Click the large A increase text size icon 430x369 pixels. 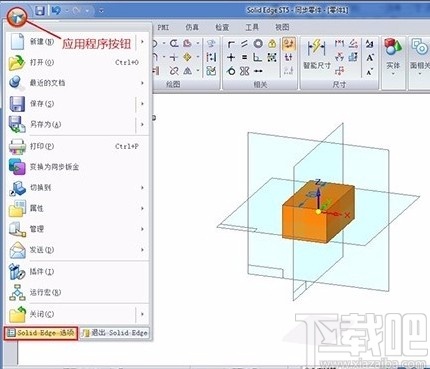pos(370,58)
